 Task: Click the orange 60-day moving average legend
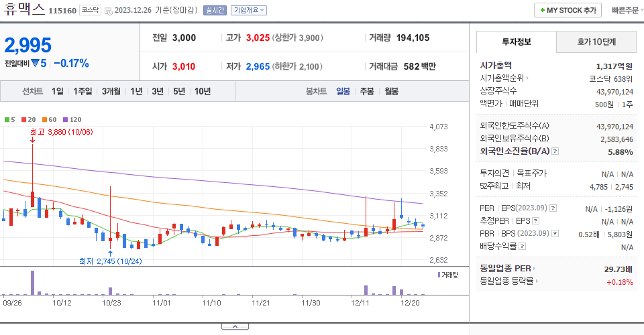49,120
